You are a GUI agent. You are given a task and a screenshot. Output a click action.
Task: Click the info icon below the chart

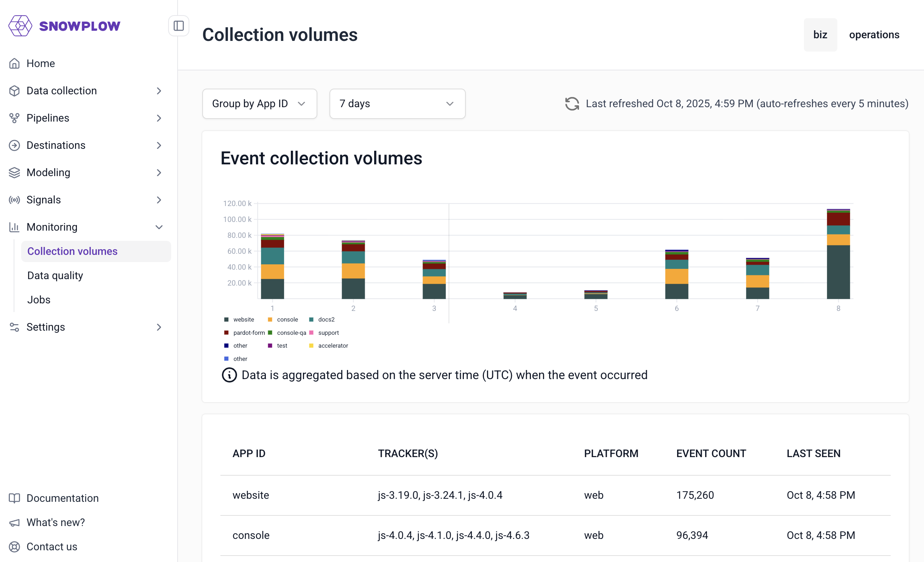(229, 375)
